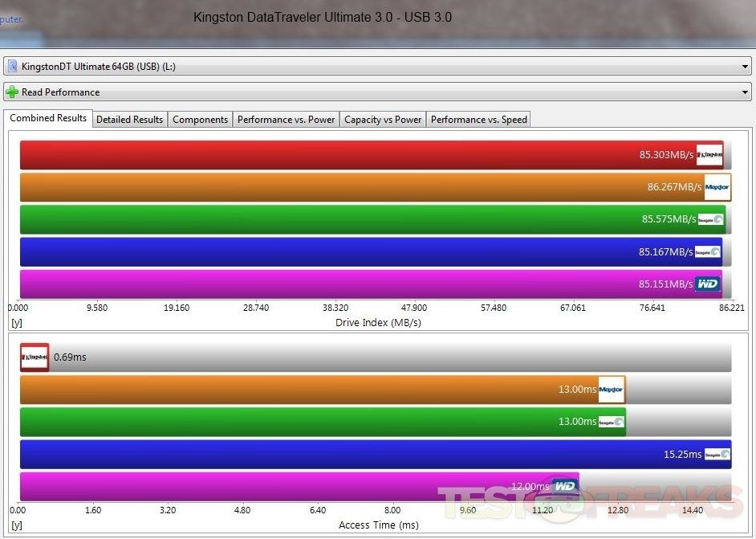The height and width of the screenshot is (539, 756).
Task: Open the Components tab
Action: pyautogui.click(x=201, y=120)
